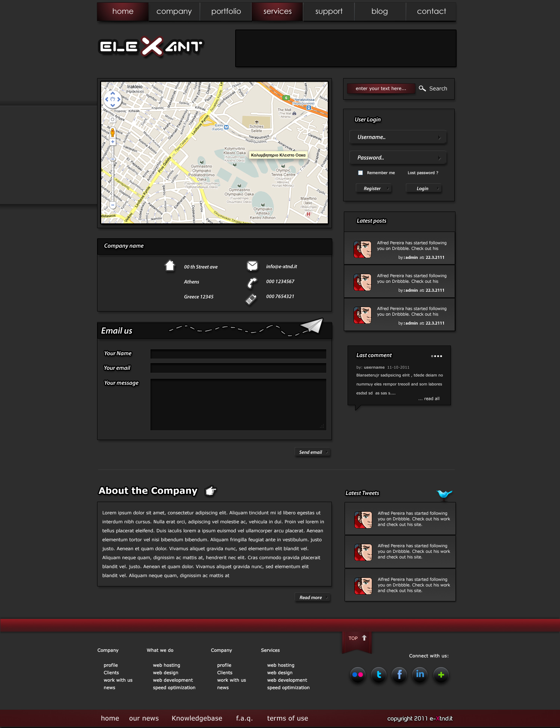Toggle the Remember me checkbox
Viewport: 560px width, 728px height.
click(x=360, y=173)
